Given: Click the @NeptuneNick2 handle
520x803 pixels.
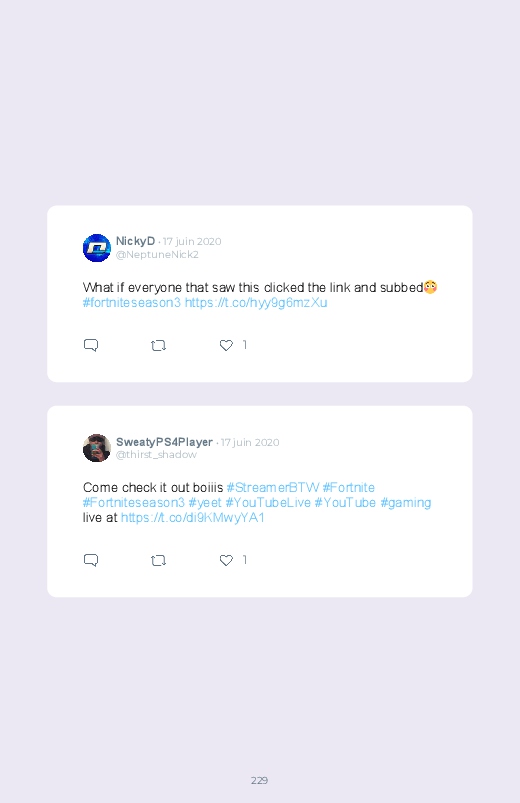Looking at the screenshot, I should coord(157,255).
